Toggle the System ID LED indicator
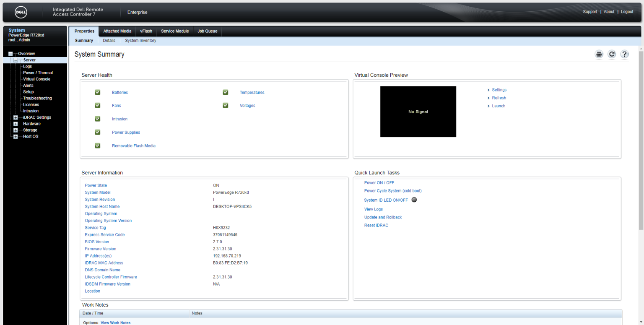Image resolution: width=644 pixels, height=325 pixels. pos(414,200)
